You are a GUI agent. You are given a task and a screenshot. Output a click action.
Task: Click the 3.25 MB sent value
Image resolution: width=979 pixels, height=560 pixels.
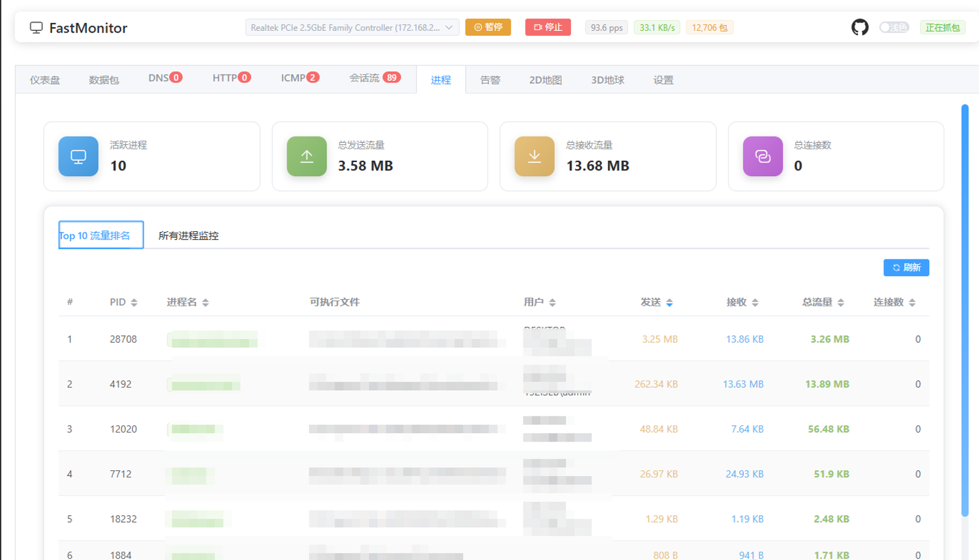click(x=660, y=339)
